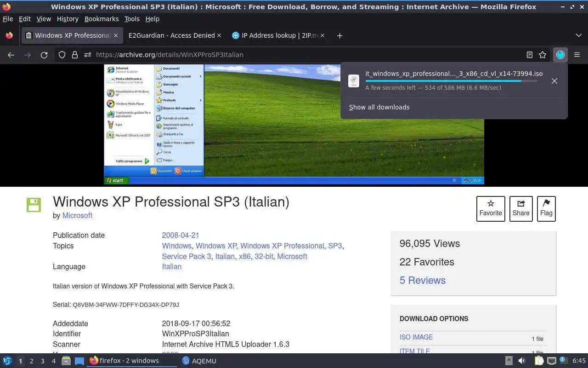This screenshot has width=588, height=368.
Task: Open the Bookmarks menu
Action: pyautogui.click(x=102, y=19)
